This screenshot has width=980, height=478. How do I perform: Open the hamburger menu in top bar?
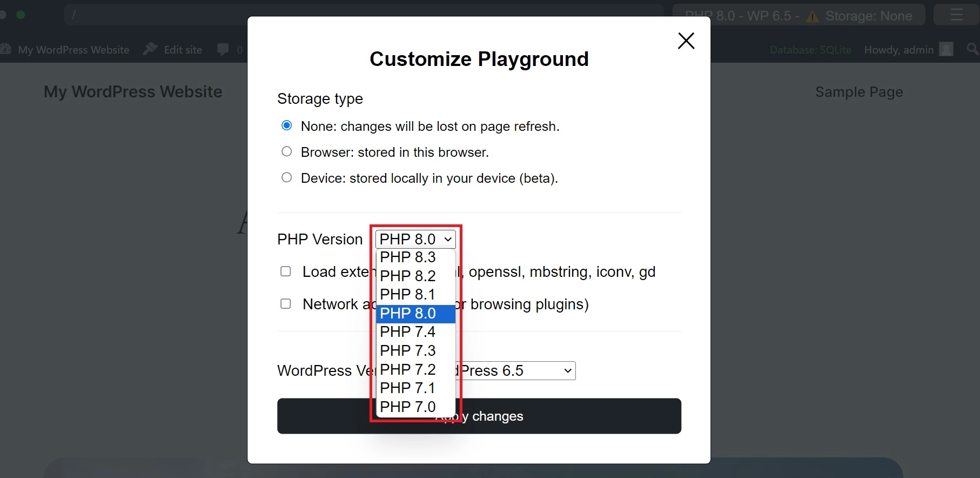click(x=957, y=15)
